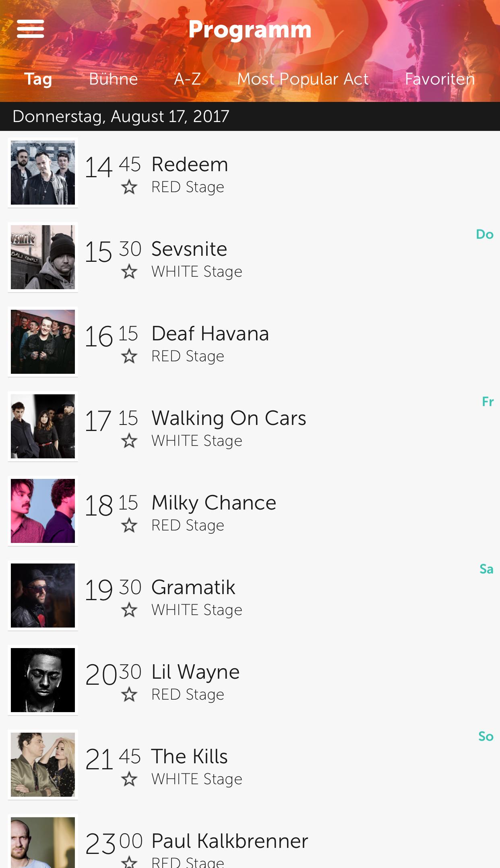Show the Favoriten tab
The image size is (500, 868).
[x=440, y=79]
